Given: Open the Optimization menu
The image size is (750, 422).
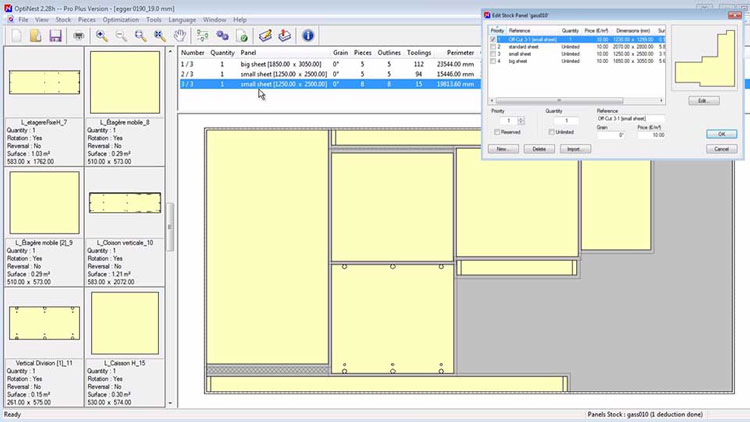Looking at the screenshot, I should pyautogui.click(x=121, y=20).
